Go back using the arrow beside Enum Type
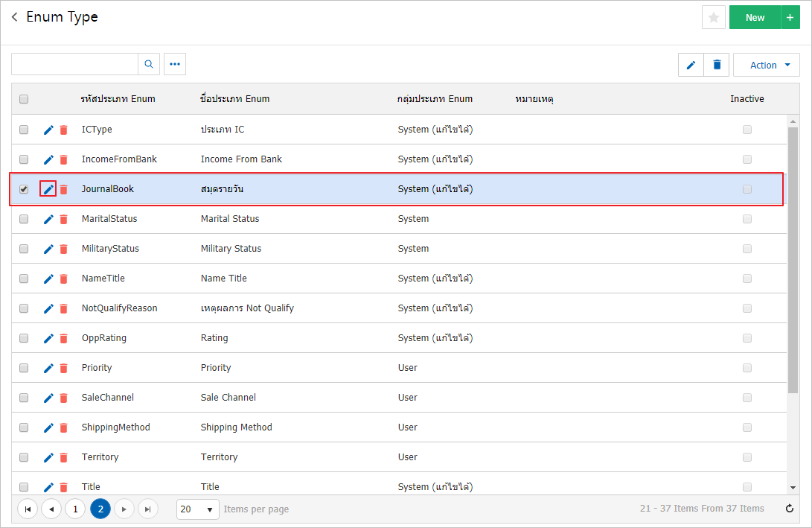812x528 pixels. (14, 17)
